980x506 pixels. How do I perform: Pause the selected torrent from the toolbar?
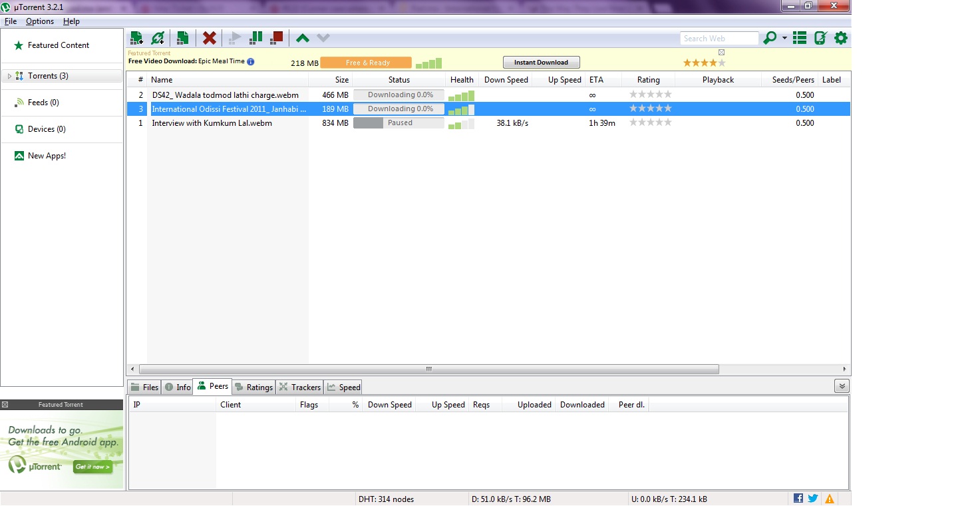[255, 38]
